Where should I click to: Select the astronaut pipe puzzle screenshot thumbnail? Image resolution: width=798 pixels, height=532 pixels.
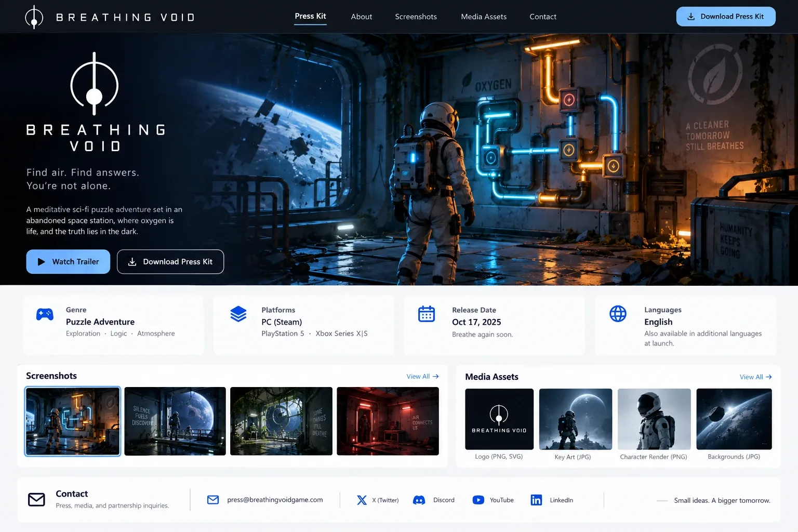pos(73,421)
